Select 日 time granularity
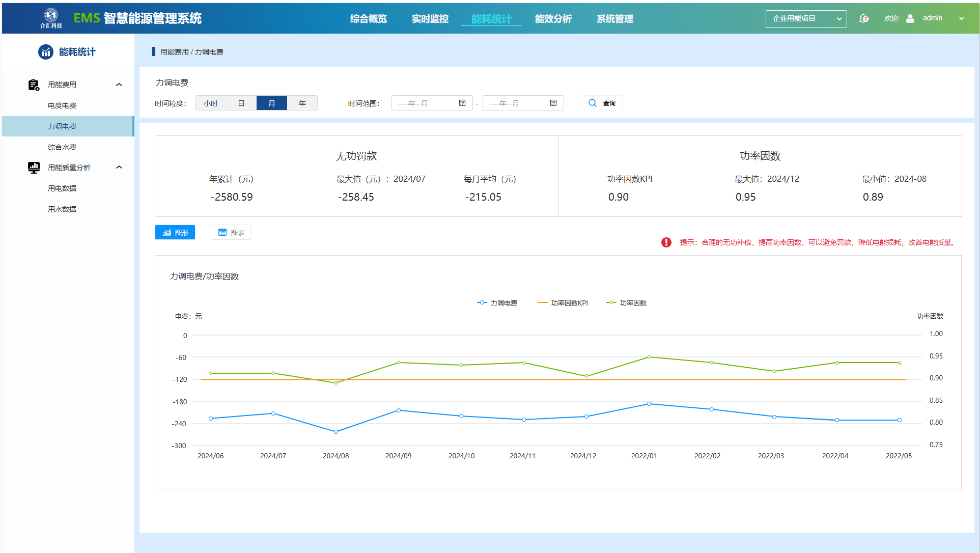980x553 pixels. point(241,103)
